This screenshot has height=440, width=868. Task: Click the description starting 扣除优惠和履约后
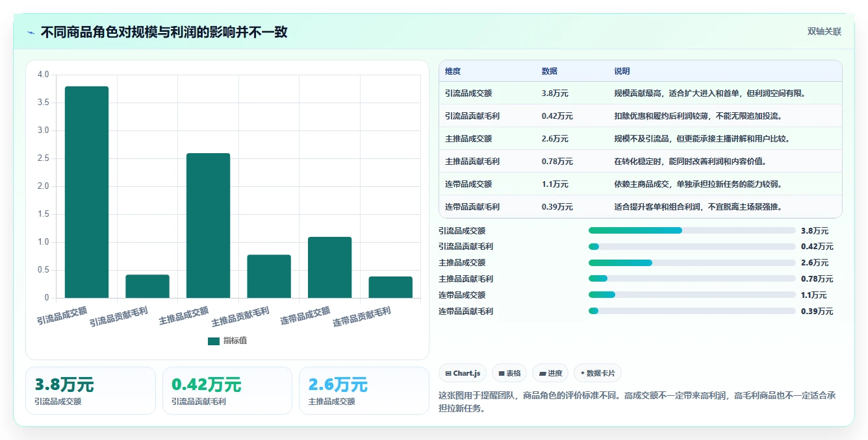[x=698, y=116]
